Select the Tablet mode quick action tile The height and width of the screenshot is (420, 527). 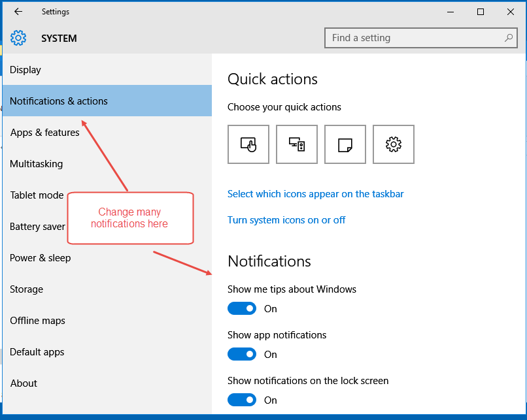pos(248,144)
